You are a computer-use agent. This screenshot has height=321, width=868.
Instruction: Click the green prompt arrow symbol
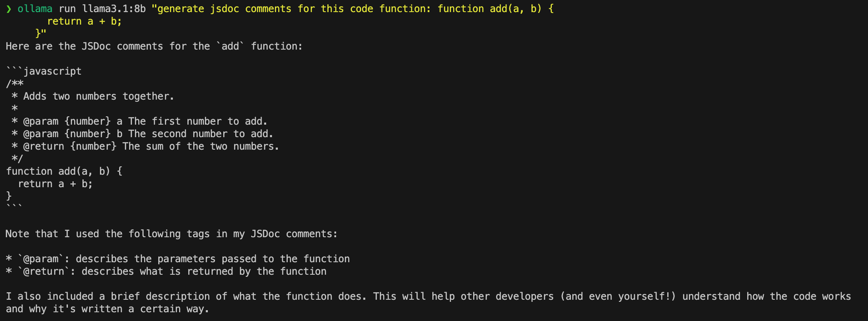(9, 9)
